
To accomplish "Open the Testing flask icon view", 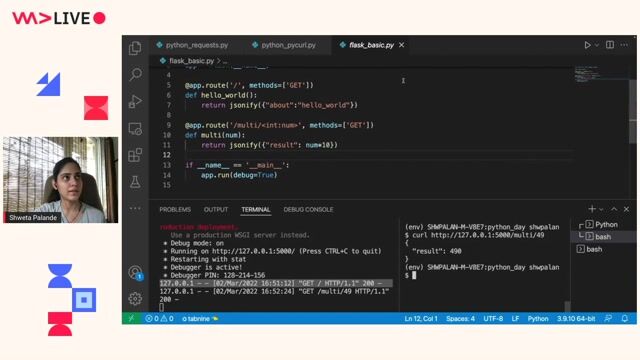I will (x=135, y=182).
